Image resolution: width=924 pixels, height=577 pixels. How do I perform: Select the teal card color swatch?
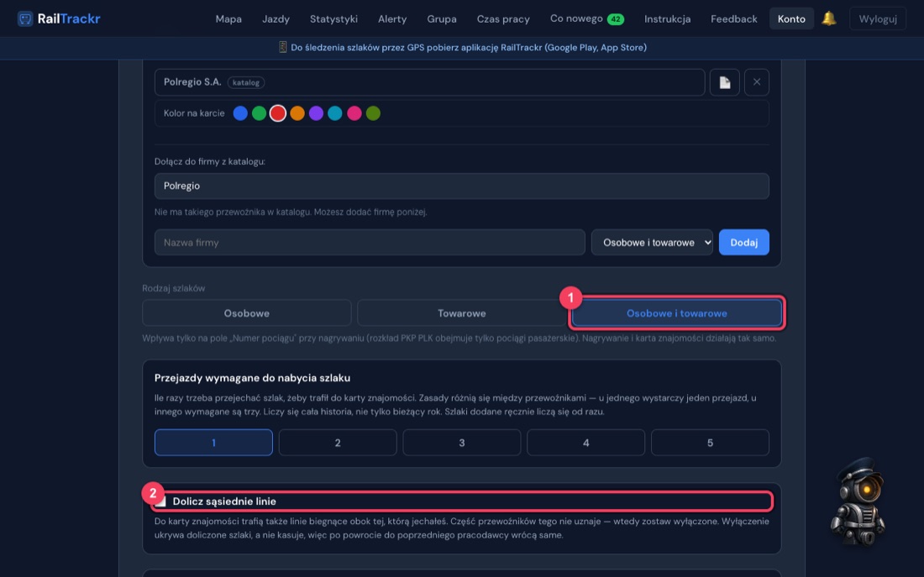click(334, 113)
